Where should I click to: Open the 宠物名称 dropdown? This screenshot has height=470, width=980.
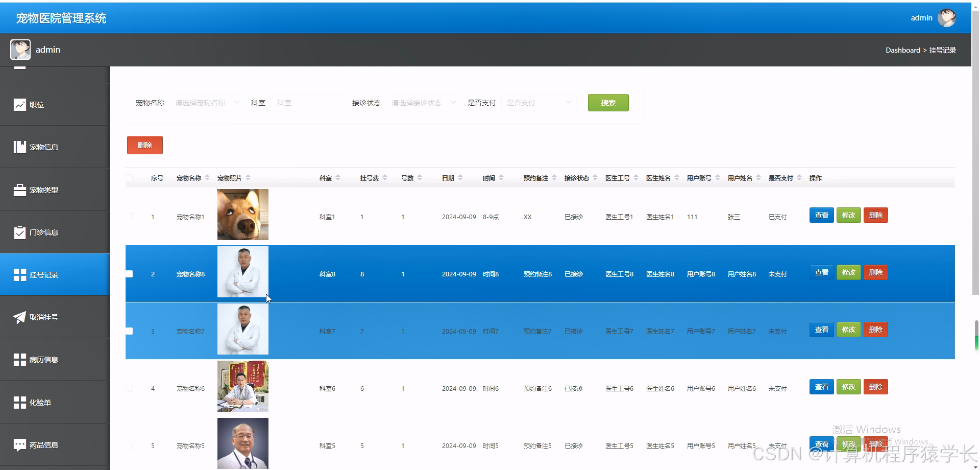[207, 103]
